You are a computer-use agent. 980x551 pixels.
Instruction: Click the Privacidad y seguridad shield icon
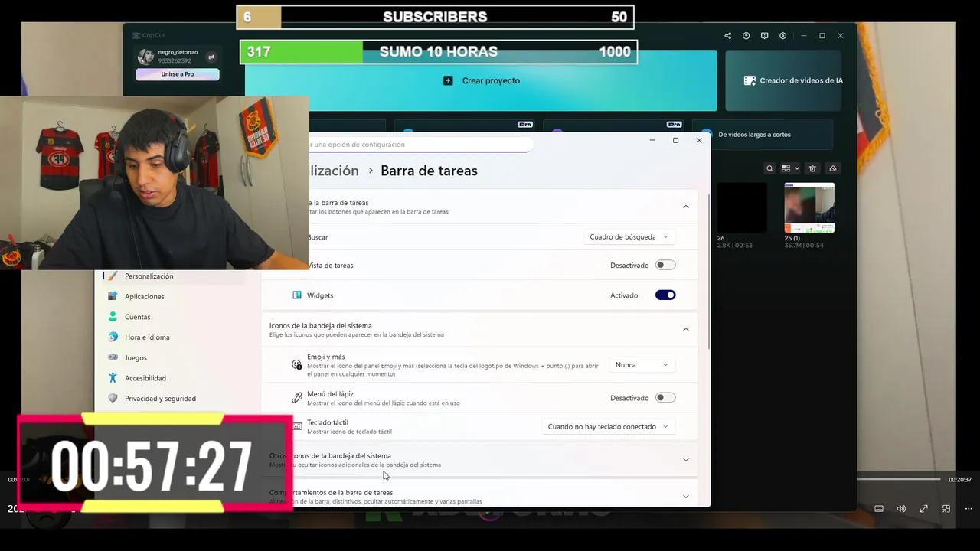(113, 398)
